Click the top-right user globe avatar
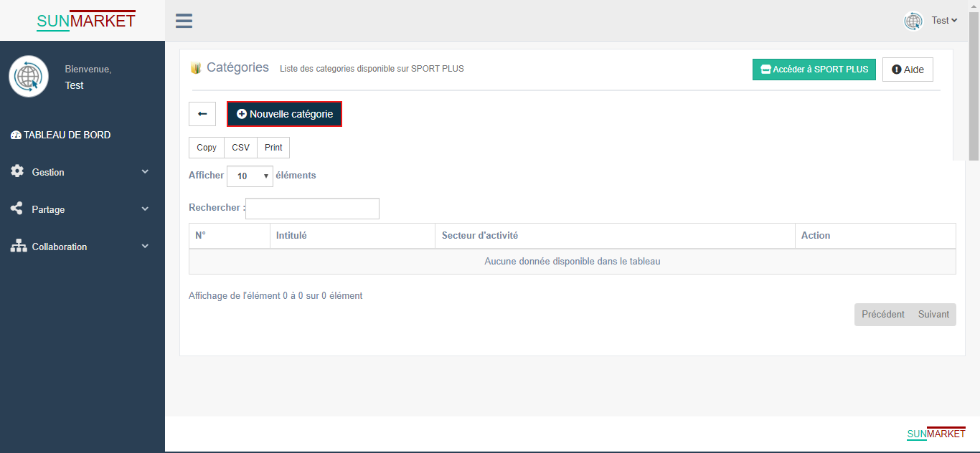The height and width of the screenshot is (453, 980). [913, 21]
